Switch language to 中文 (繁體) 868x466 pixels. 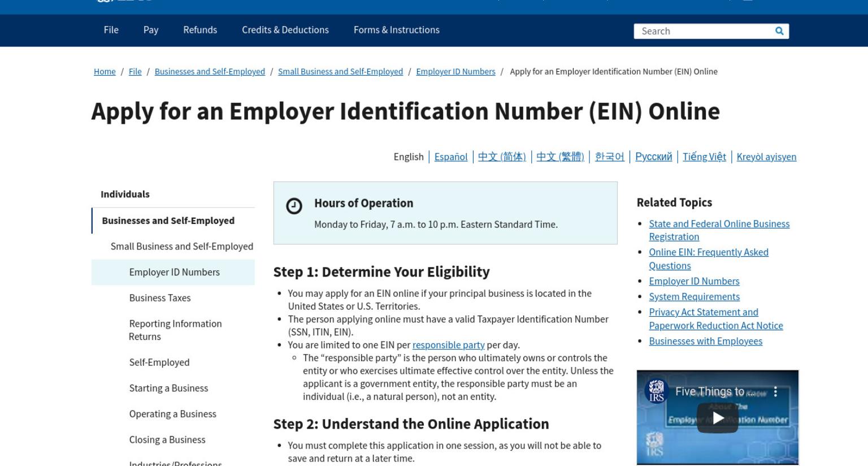point(560,157)
